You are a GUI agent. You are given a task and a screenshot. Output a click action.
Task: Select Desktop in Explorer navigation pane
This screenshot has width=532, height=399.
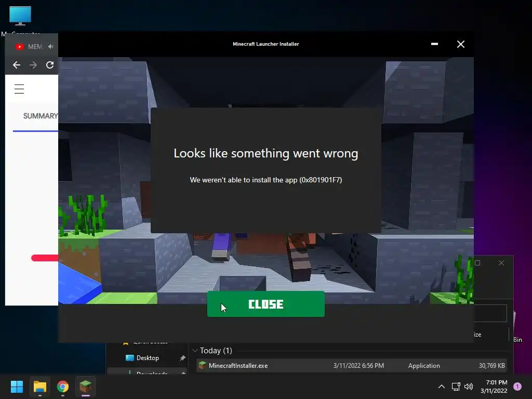click(x=148, y=358)
